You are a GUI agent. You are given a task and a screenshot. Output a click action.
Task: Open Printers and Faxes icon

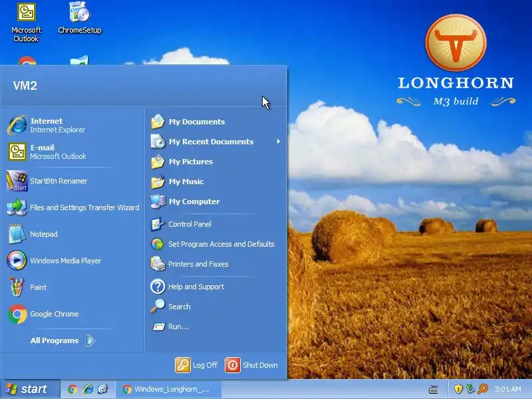tap(158, 263)
